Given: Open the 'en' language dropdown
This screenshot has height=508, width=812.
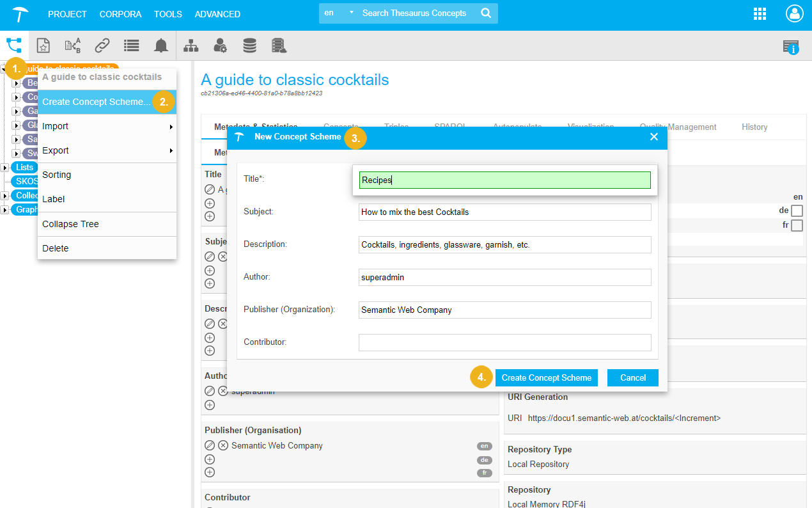Looking at the screenshot, I should 338,13.
